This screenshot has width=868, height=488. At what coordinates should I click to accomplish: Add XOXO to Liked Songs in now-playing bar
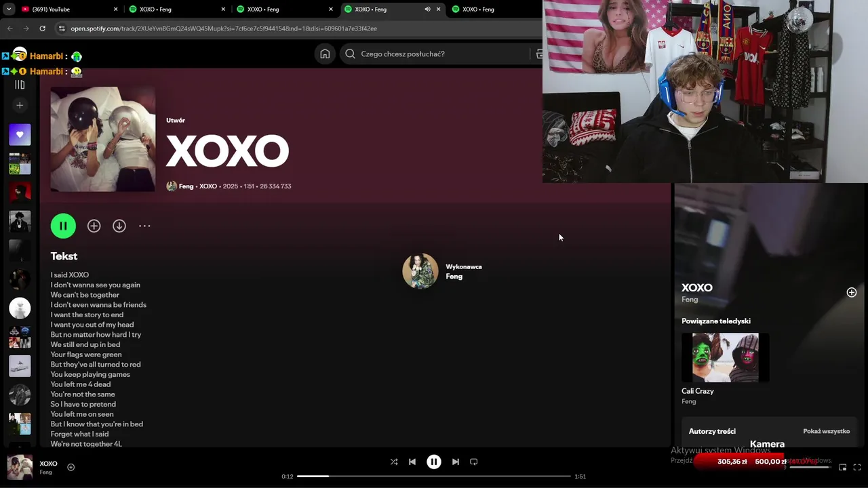click(x=71, y=467)
